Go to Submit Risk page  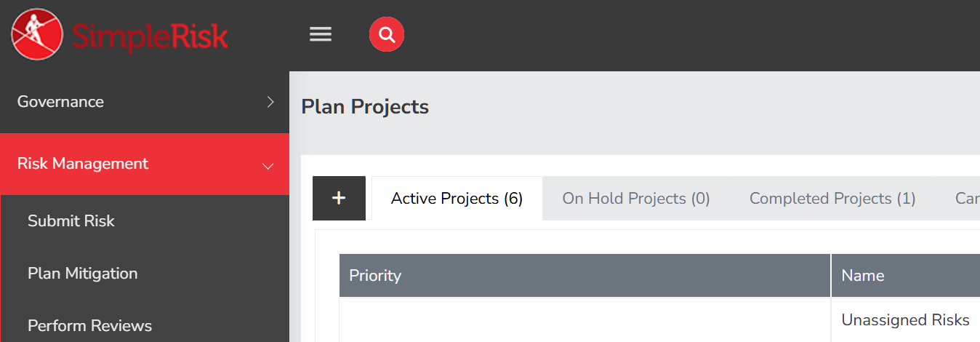[71, 221]
